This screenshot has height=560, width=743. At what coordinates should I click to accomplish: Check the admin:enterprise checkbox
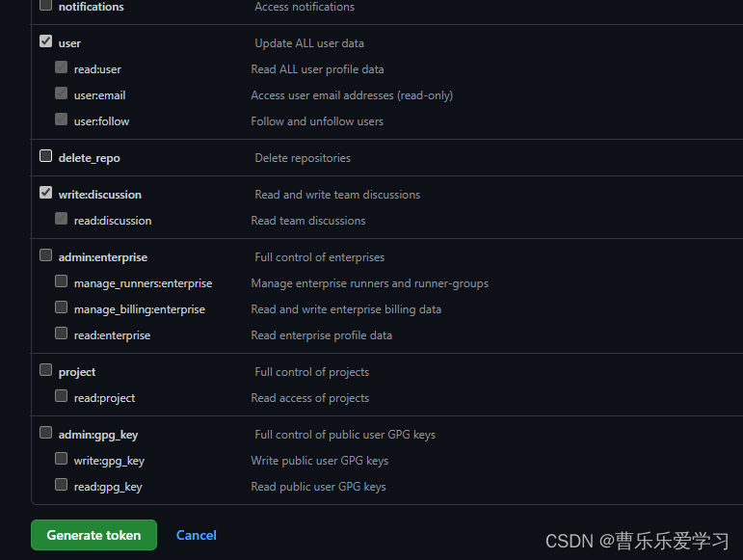[46, 255]
